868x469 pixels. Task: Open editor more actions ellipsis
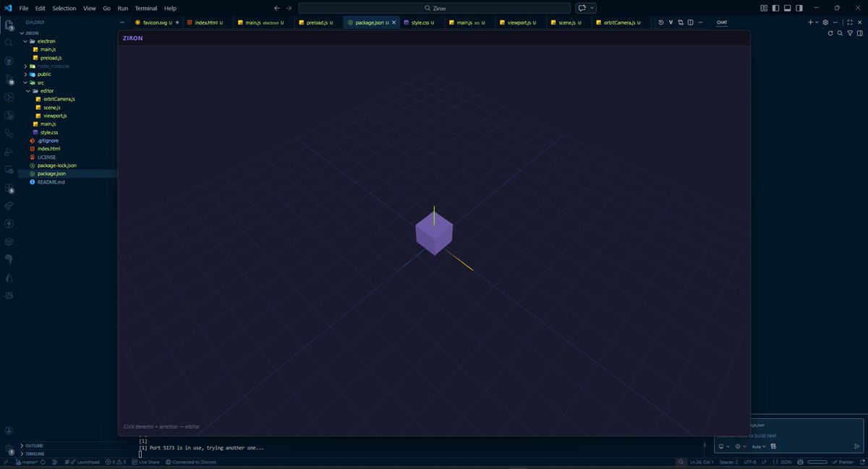(700, 22)
